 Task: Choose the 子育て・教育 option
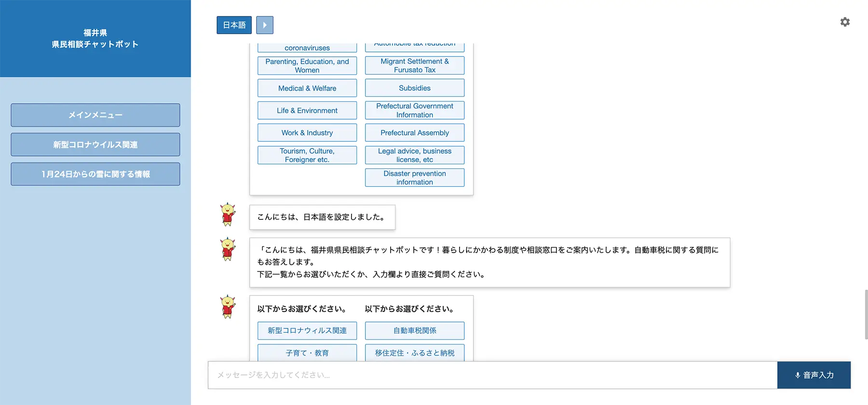pos(307,353)
